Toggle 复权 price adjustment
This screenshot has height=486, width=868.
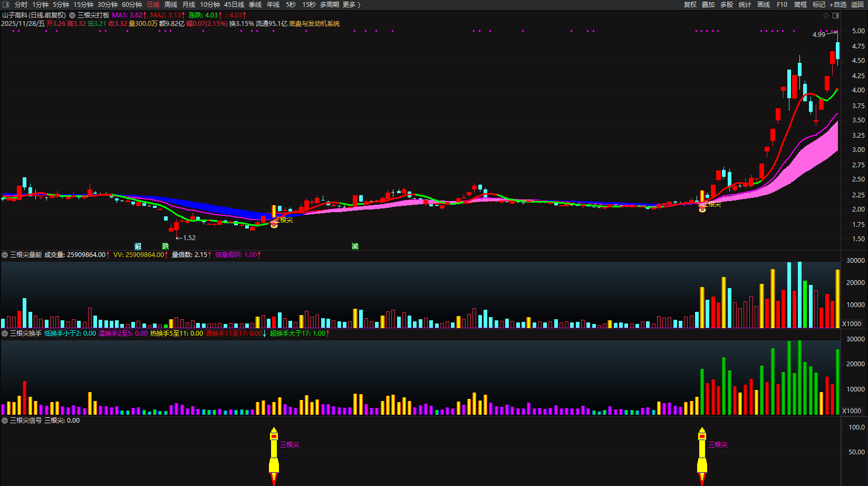pos(690,5)
